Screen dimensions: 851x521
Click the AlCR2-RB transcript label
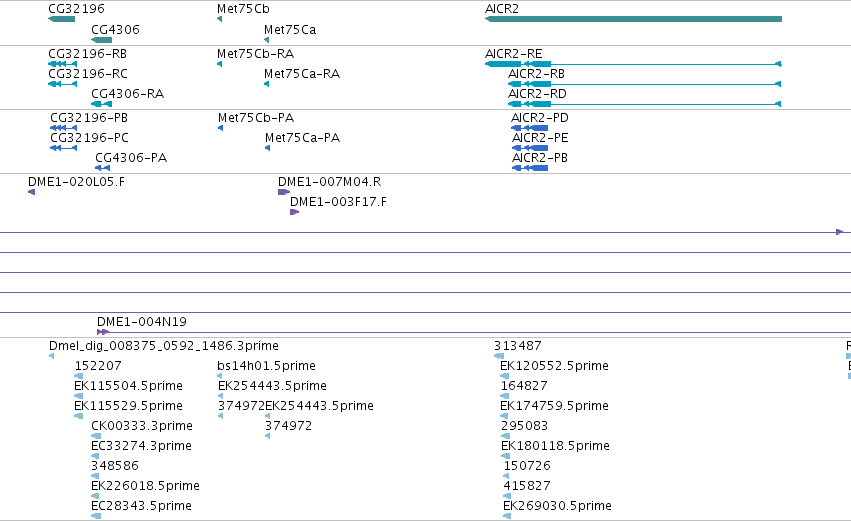click(536, 74)
